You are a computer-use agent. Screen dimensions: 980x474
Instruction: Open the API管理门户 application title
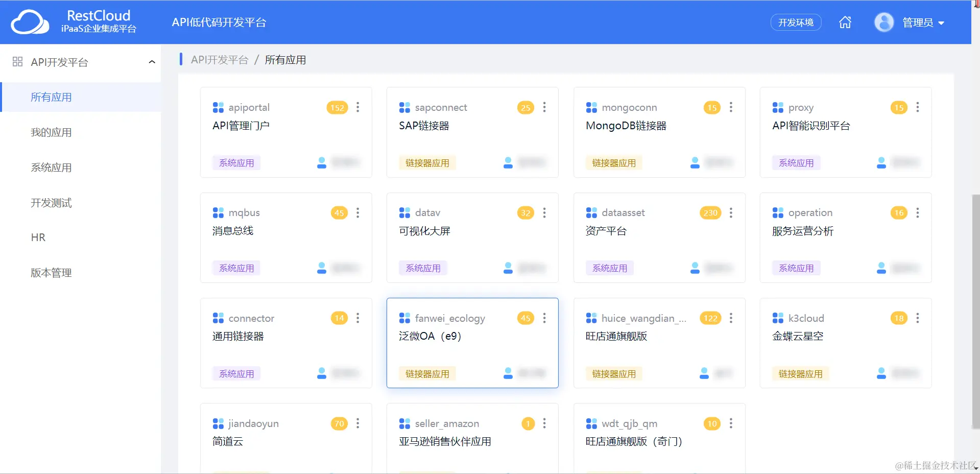[x=241, y=126]
